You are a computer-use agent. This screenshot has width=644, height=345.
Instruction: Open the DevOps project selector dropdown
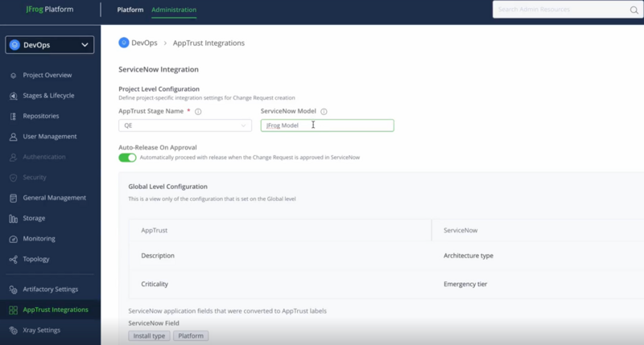click(50, 45)
